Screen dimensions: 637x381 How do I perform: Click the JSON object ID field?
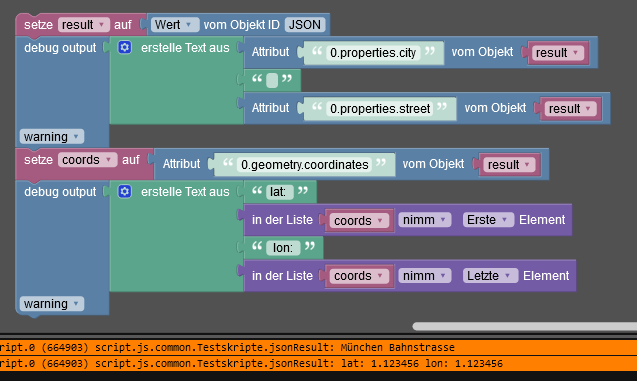(x=305, y=25)
